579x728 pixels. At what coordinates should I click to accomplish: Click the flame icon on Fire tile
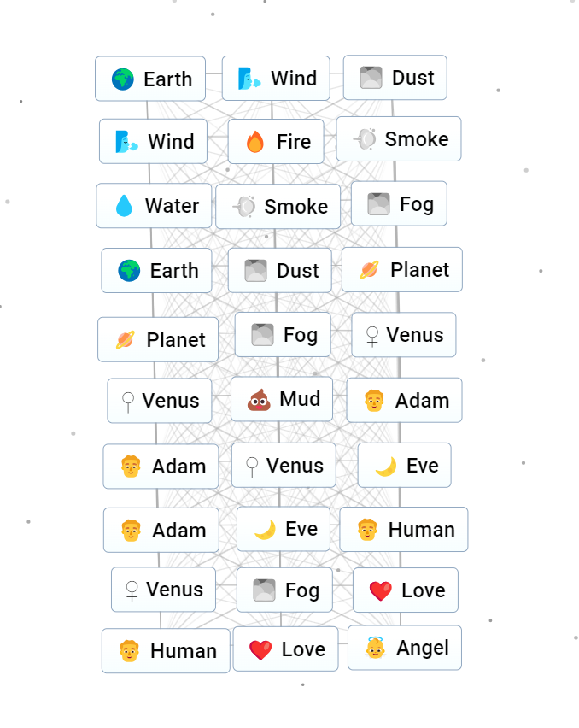pyautogui.click(x=254, y=142)
